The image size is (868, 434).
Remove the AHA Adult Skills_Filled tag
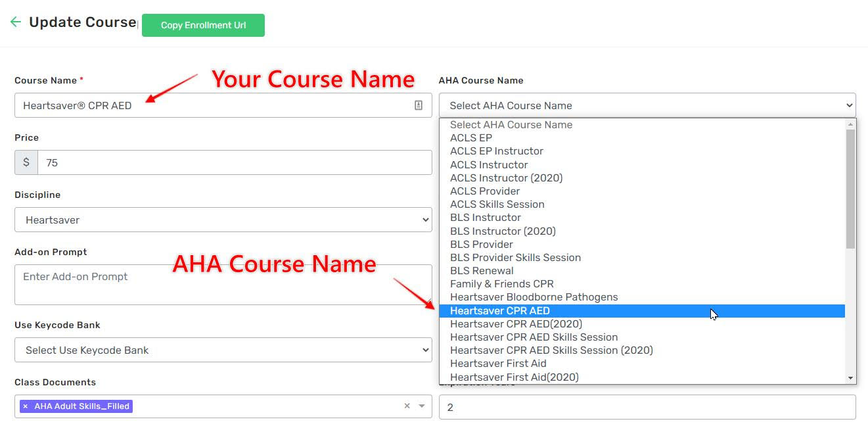coord(26,406)
